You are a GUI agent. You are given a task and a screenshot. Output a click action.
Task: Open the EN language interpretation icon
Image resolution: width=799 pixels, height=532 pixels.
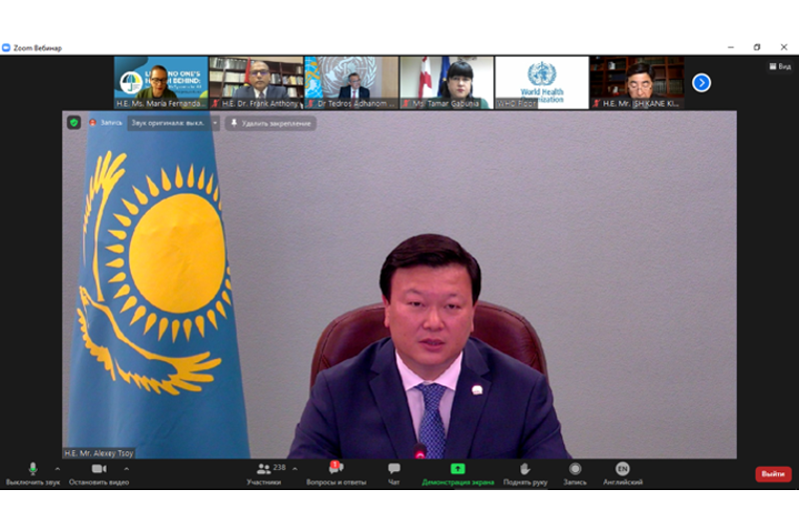(622, 469)
